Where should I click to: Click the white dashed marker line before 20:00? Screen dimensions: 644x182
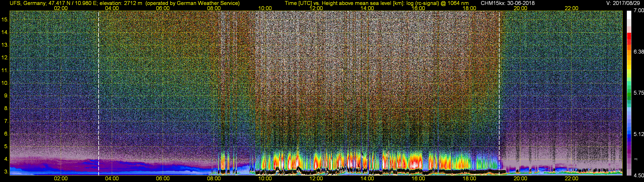[499, 93]
